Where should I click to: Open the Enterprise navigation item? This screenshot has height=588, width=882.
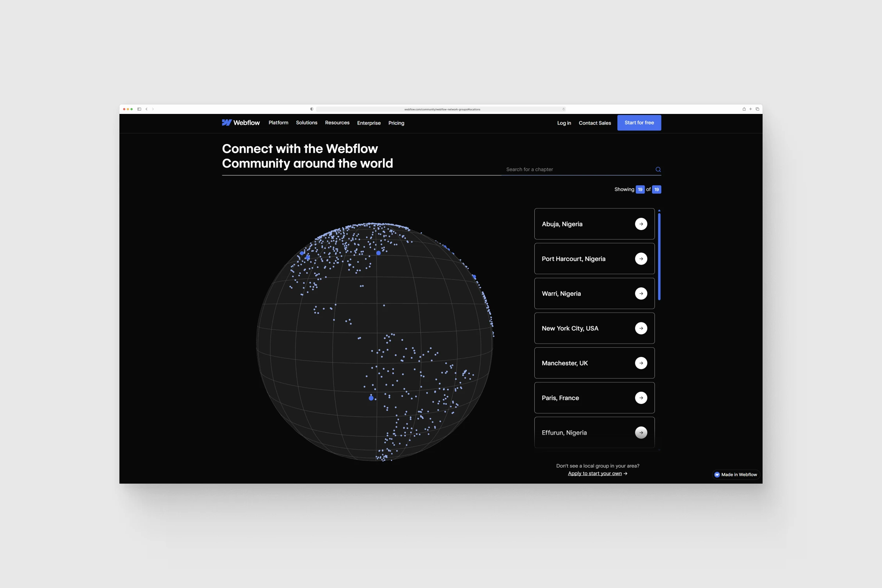[369, 123]
